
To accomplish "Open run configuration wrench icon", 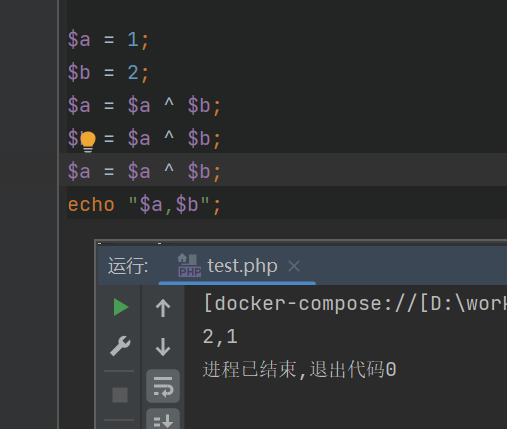I will click(120, 346).
